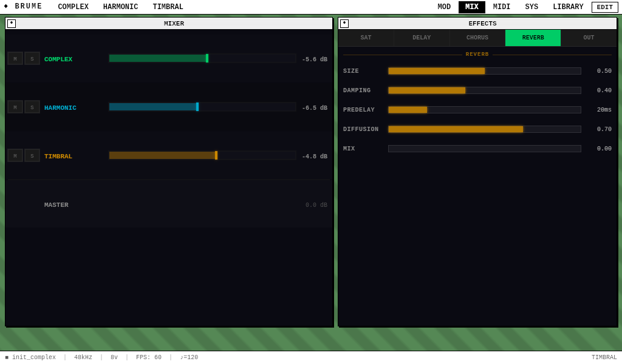The height and width of the screenshot is (364, 622).
Task: Open the SAT effects tab
Action: coord(366,38)
